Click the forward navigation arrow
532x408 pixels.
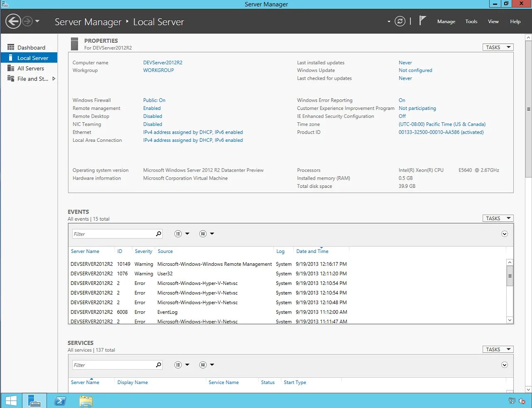point(27,21)
